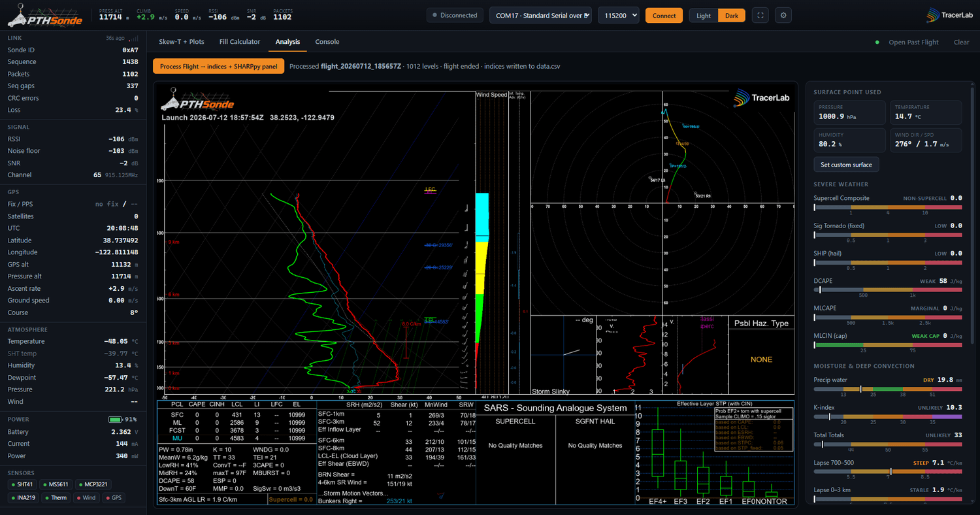
Task: Select the Dark theme option
Action: pos(731,16)
